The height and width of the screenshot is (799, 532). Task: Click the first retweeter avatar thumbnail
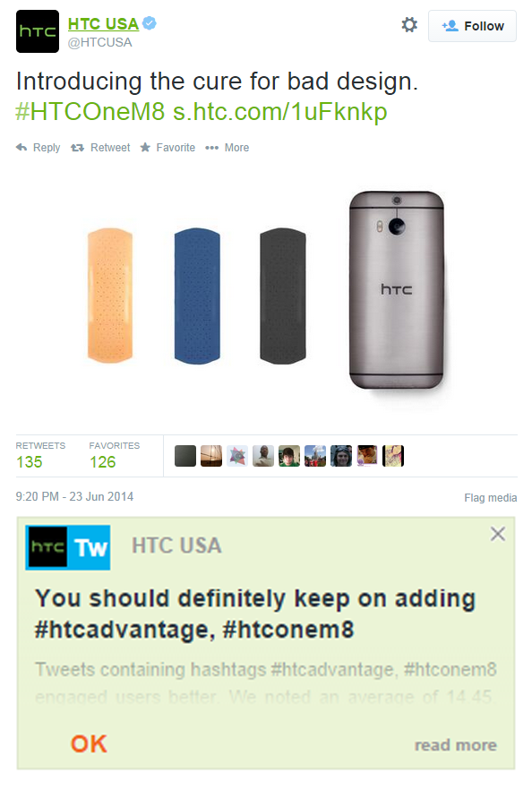click(185, 456)
